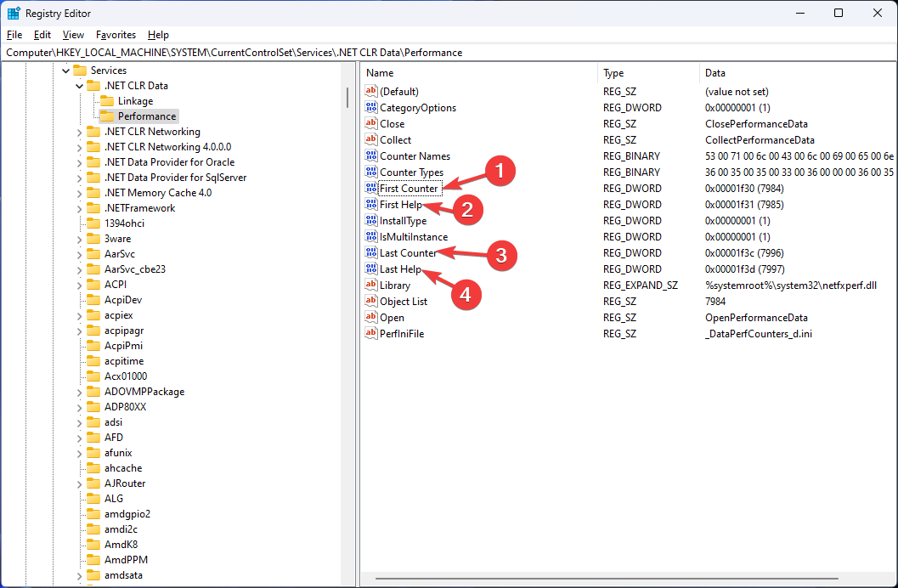Click the Open string value icon
This screenshot has height=588, width=898.
pos(371,317)
